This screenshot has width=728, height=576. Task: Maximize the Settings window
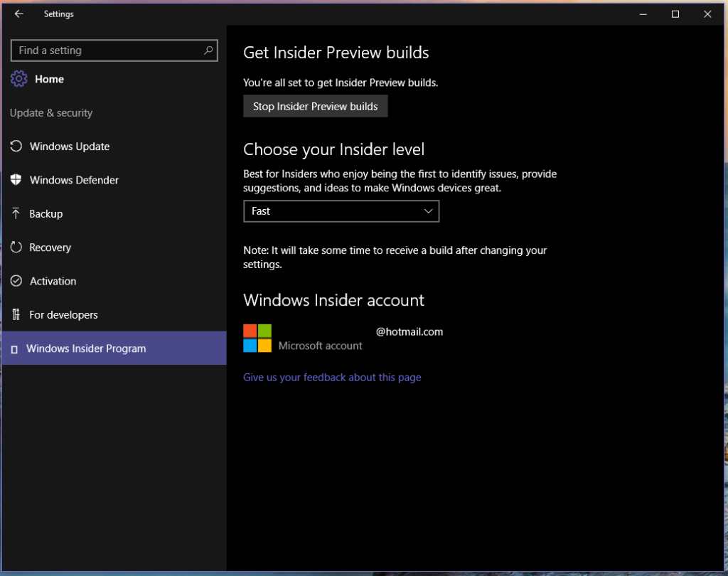tap(675, 14)
